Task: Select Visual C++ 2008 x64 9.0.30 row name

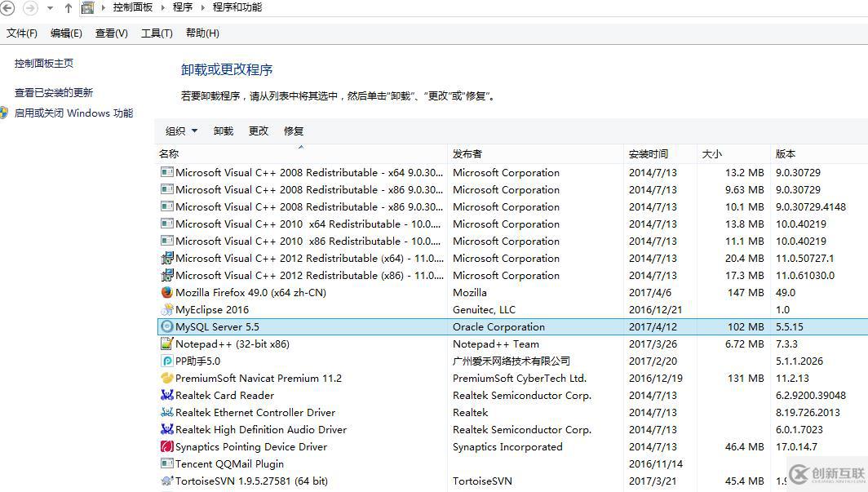Action: [x=309, y=173]
